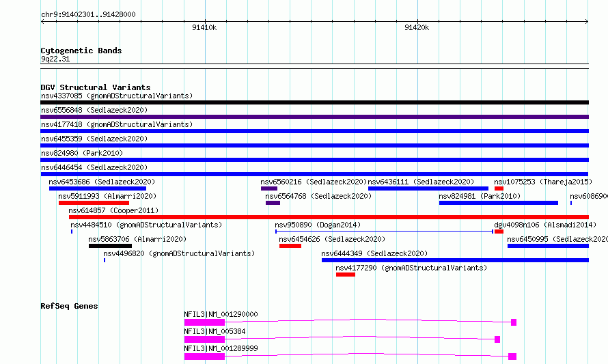The width and height of the screenshot is (608, 364).
Task: Open NFIL3|NM_001289999 transcript label
Action: (x=221, y=348)
